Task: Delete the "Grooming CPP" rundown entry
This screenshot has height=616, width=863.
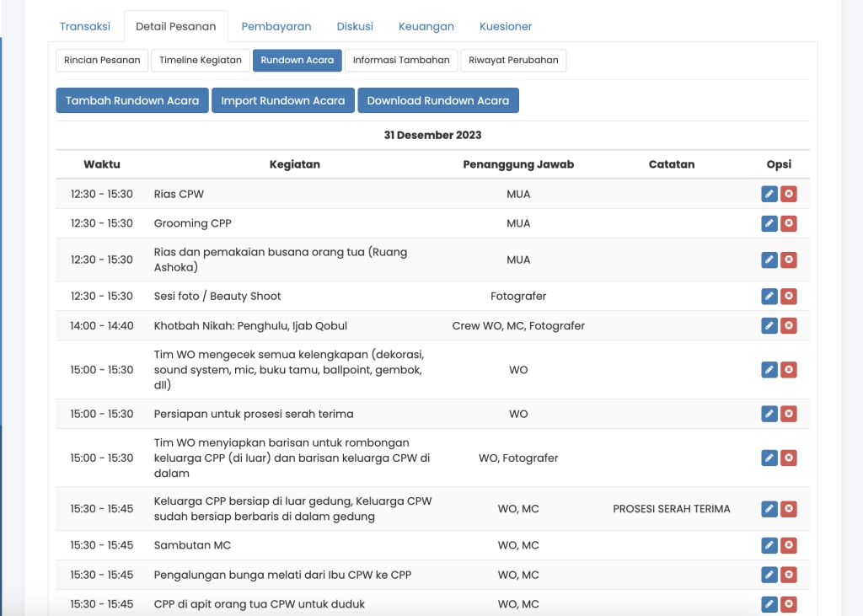Action: pyautogui.click(x=789, y=223)
